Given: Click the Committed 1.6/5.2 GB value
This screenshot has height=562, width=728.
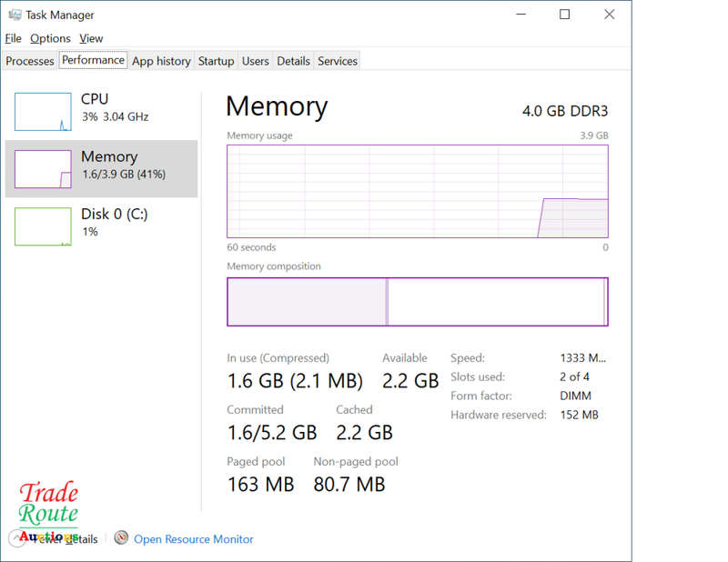Looking at the screenshot, I should 272,433.
